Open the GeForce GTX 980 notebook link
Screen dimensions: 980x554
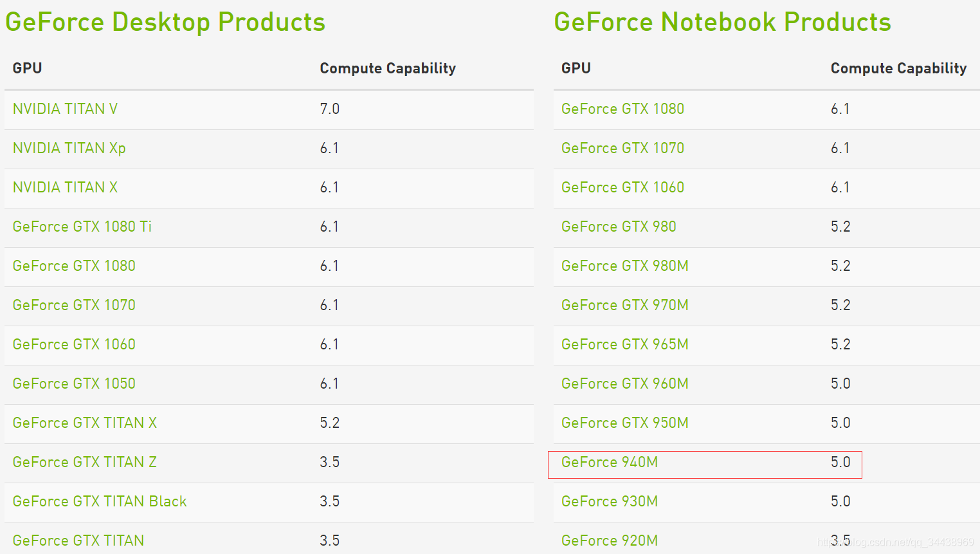click(x=619, y=226)
